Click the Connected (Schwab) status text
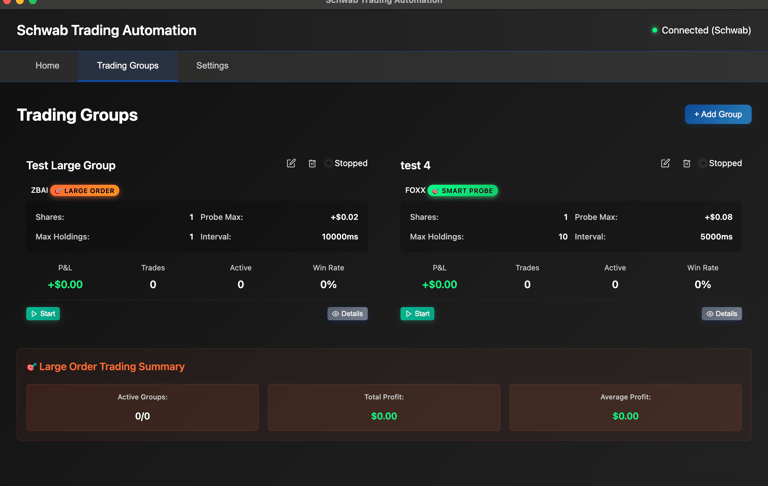The image size is (768, 486). [x=706, y=30]
